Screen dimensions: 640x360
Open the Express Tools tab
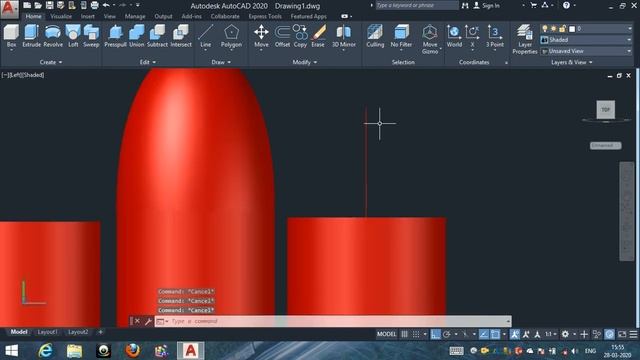pyautogui.click(x=265, y=16)
